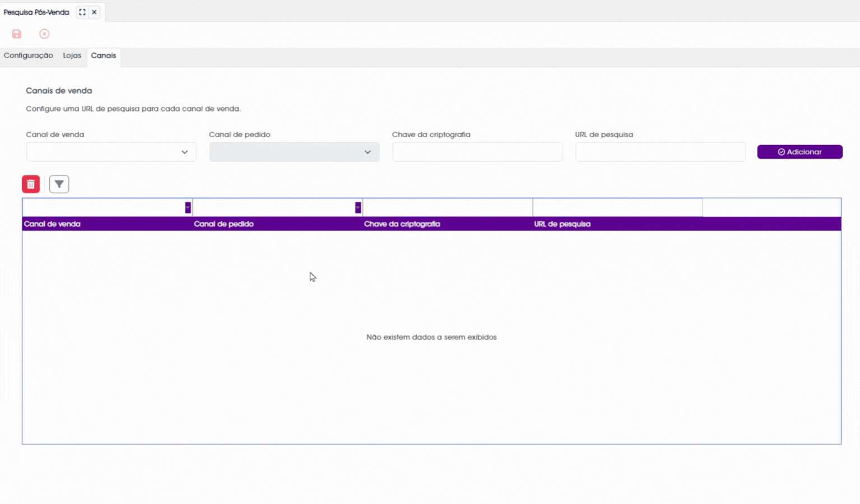Focus the Chave da criptografia field
This screenshot has width=860, height=504.
477,152
